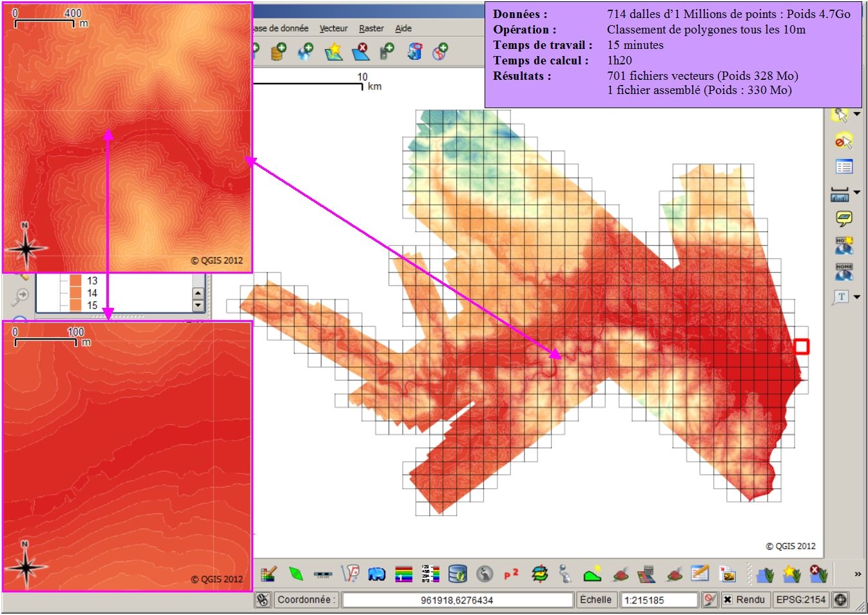The image size is (868, 615).
Task: Click the magnifier zoom icon beside the legend
Action: pyautogui.click(x=21, y=296)
